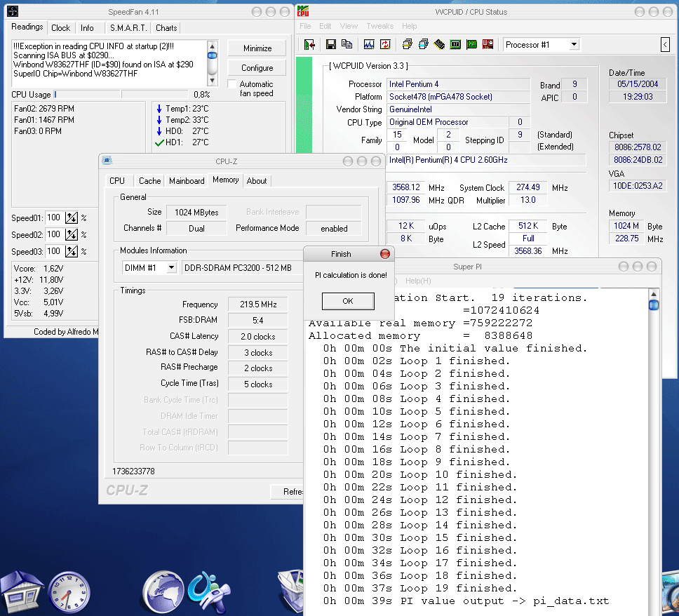Click the red refresh arrows icon in WCPUID

(385, 44)
